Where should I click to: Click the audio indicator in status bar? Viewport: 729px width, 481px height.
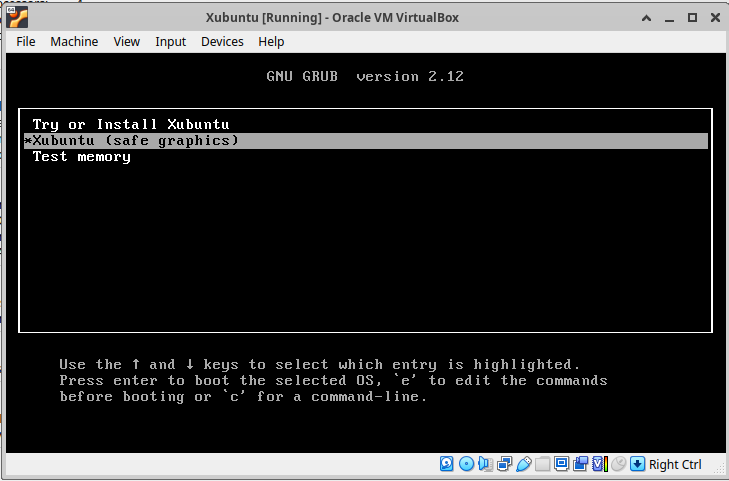[485, 464]
